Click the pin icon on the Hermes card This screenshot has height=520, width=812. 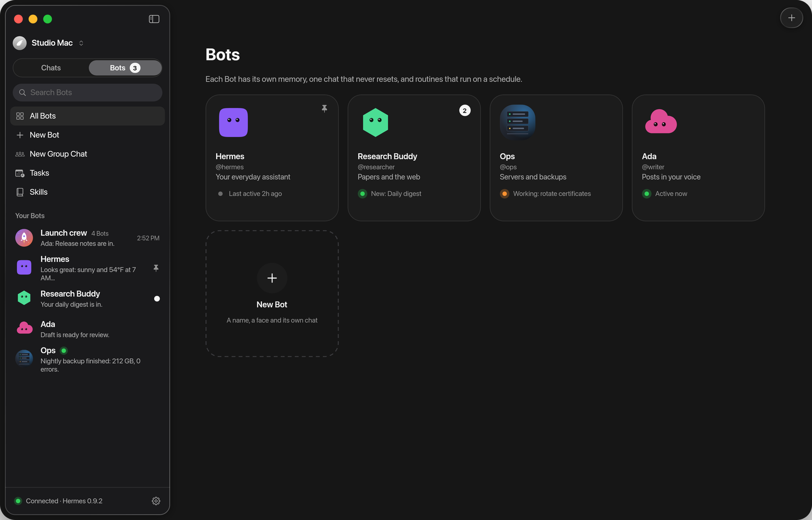324,109
